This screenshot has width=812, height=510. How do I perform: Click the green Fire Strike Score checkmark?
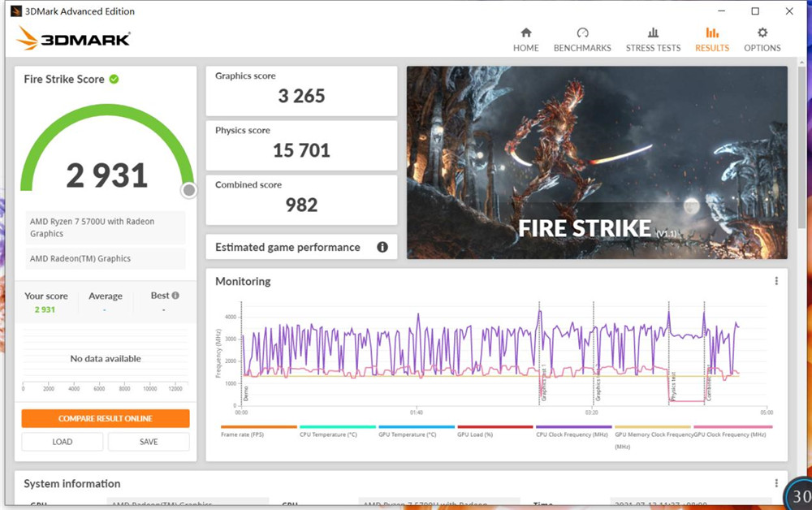[114, 79]
